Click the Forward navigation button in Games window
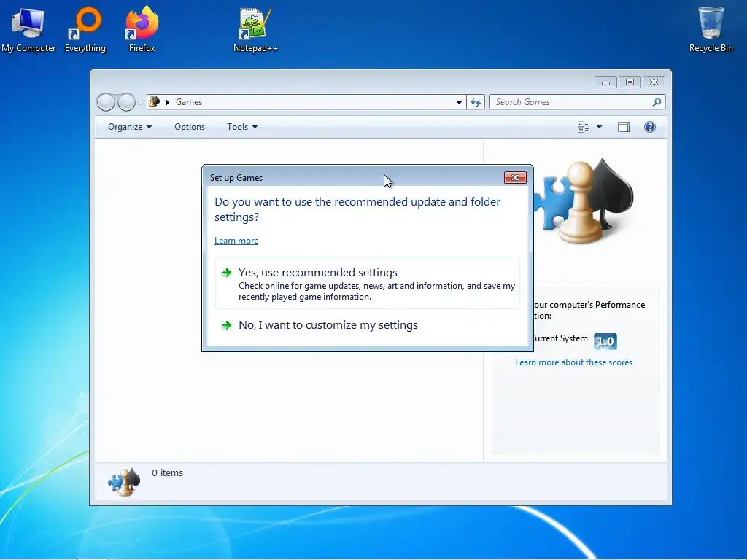Screen dimensions: 747x560 (126, 102)
